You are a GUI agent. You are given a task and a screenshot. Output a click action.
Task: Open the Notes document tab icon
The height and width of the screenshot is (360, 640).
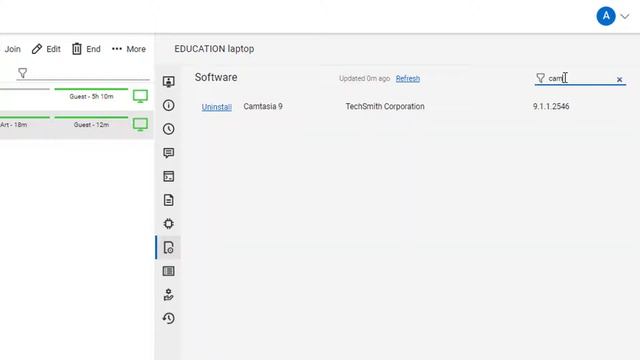pyautogui.click(x=169, y=200)
